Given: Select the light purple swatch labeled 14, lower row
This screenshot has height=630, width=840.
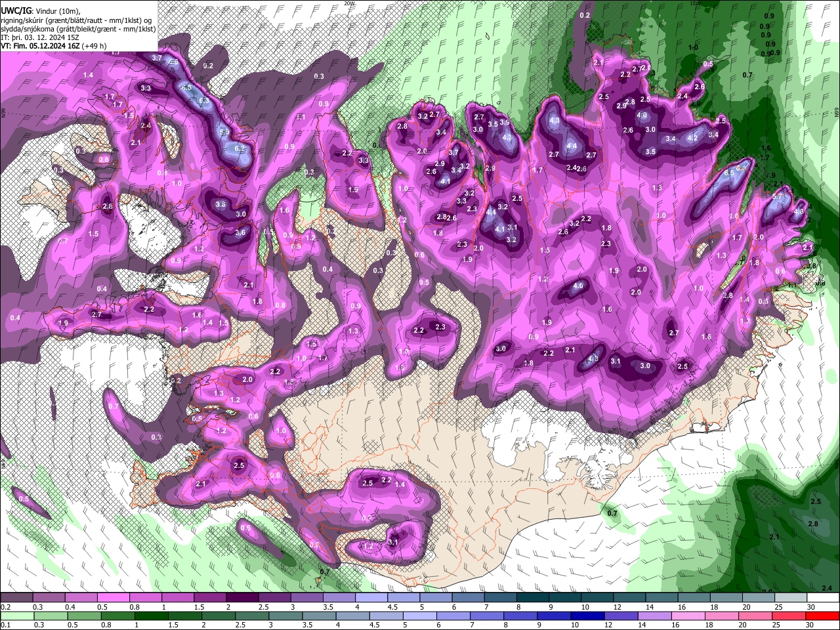Looking at the screenshot, I should [x=655, y=616].
